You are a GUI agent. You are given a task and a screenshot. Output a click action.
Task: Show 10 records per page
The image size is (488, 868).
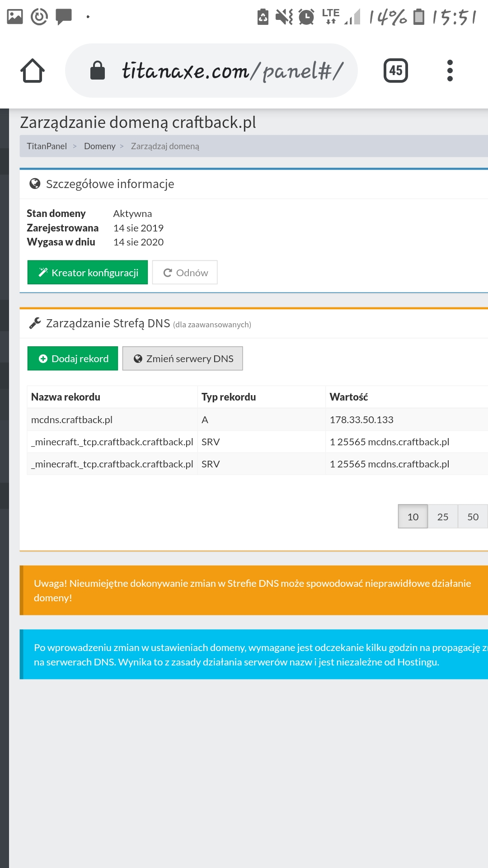pos(413,517)
